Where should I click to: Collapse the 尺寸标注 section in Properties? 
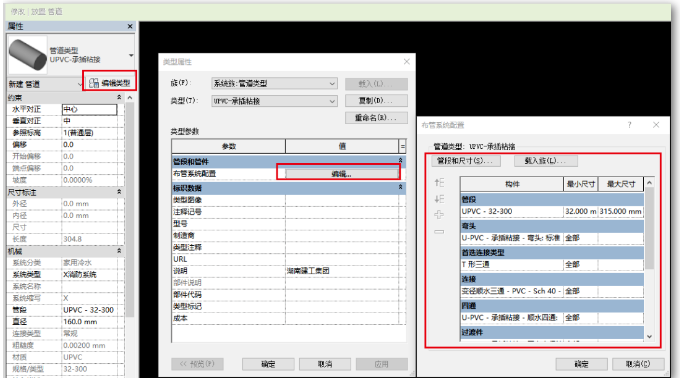[119, 192]
